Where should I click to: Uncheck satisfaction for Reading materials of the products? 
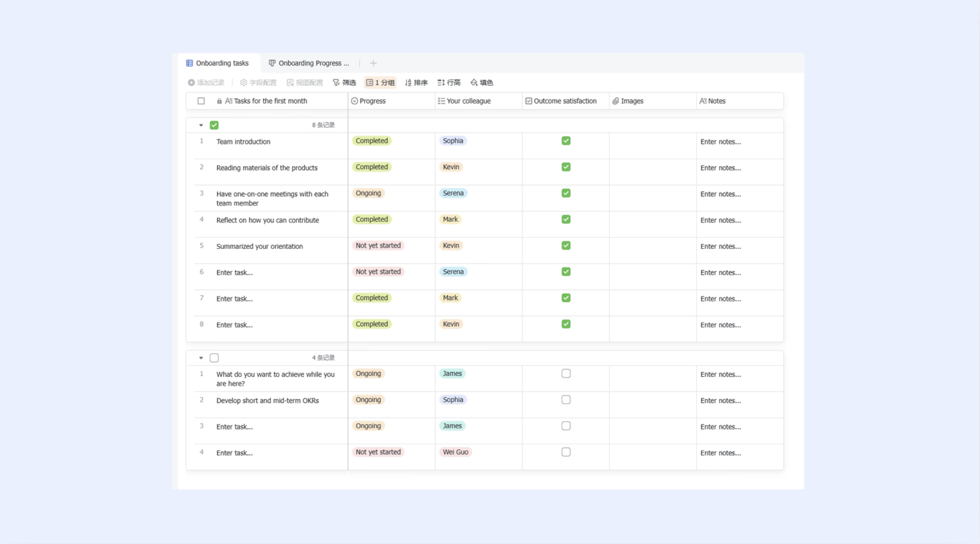(x=566, y=167)
